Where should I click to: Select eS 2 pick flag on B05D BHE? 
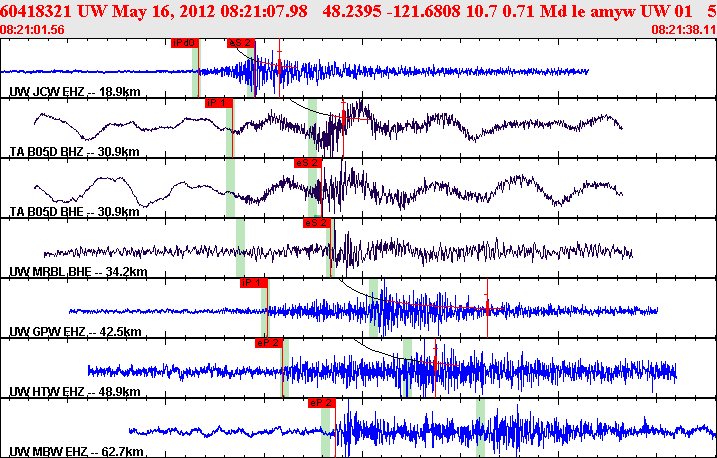point(308,163)
